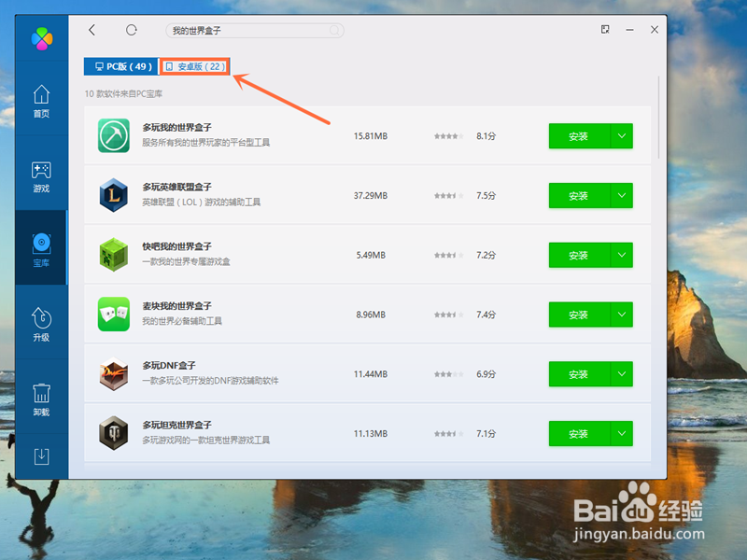Click 多玩坦克世界盒子 app icon

pos(113,433)
